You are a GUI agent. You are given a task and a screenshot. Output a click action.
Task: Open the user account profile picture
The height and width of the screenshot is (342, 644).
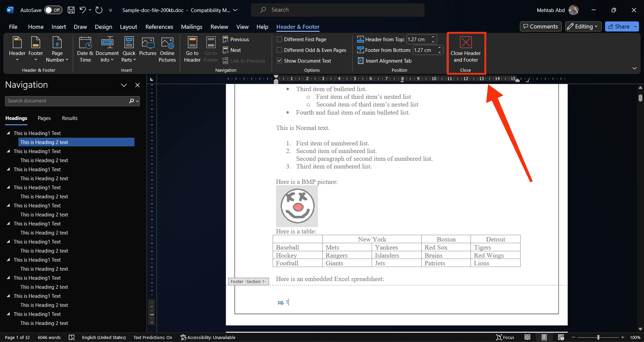(x=574, y=10)
